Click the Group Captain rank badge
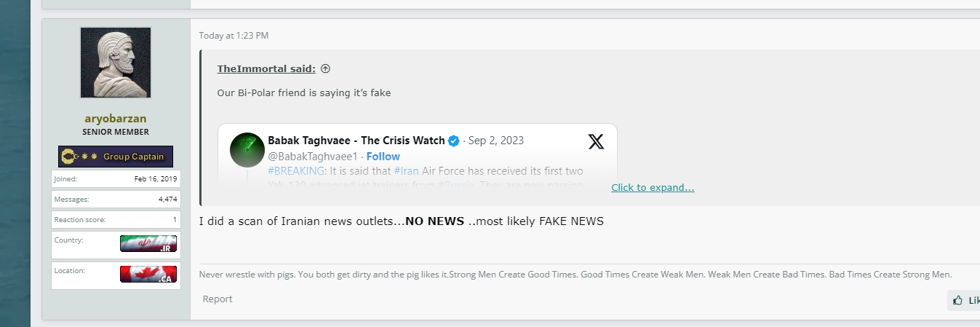 pyautogui.click(x=116, y=157)
